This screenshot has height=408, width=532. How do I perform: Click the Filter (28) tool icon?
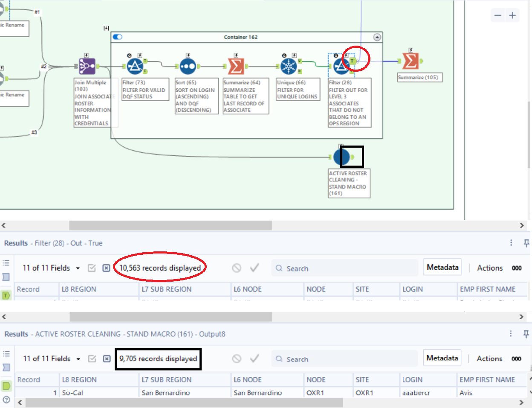[341, 66]
